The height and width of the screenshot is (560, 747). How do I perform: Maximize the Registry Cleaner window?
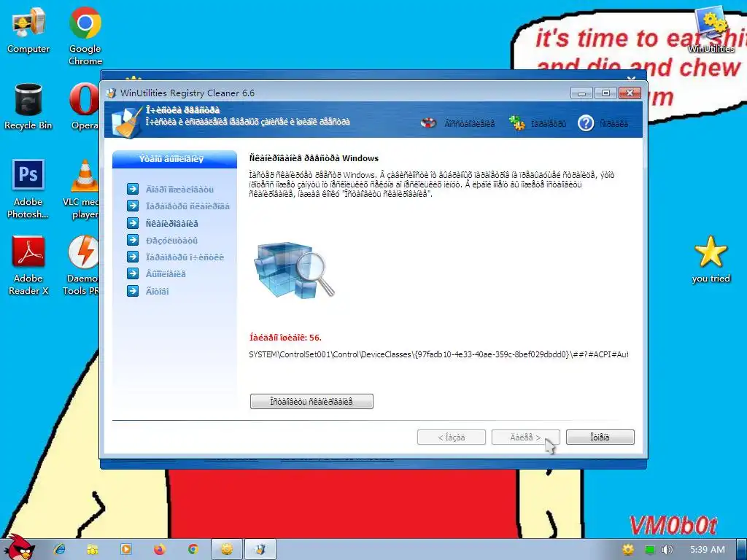pos(605,93)
